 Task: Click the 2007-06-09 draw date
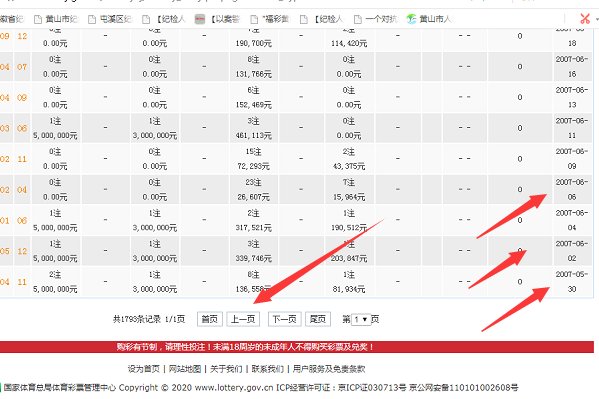(571, 159)
